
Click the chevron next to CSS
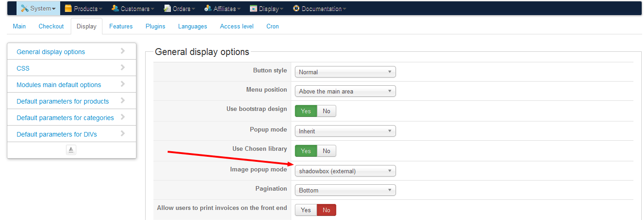tap(123, 67)
